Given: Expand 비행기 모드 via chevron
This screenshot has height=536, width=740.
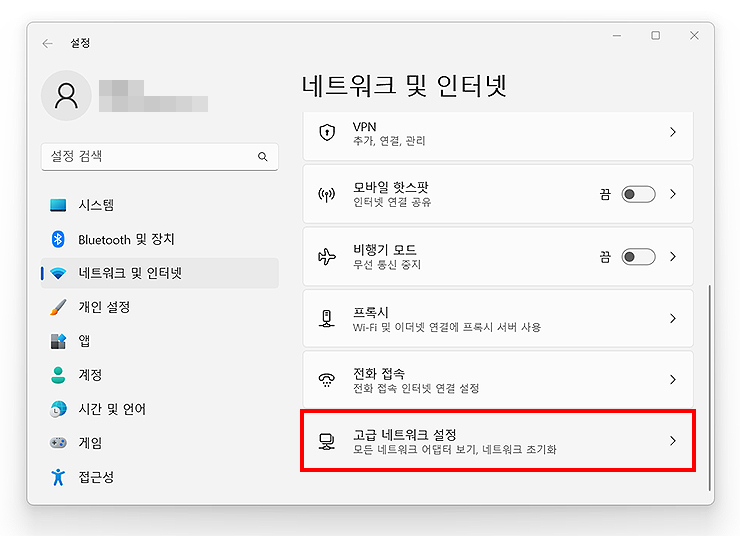Looking at the screenshot, I should click(673, 257).
